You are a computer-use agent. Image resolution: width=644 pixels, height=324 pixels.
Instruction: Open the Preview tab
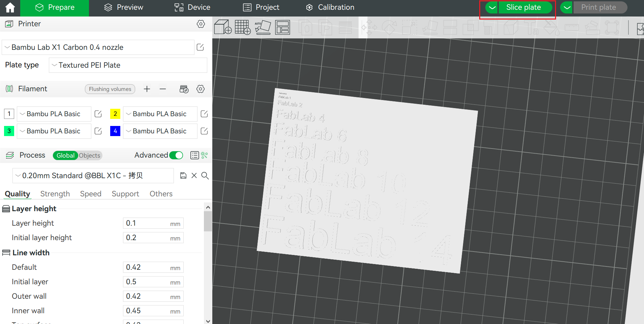123,7
